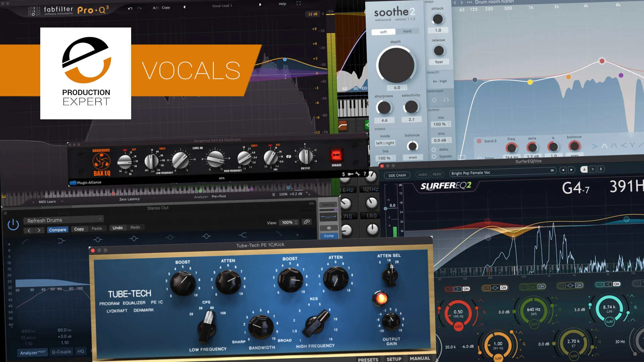The width and height of the screenshot is (644, 362).
Task: Click the SurferEQ2 next preset arrow
Action: point(572,170)
